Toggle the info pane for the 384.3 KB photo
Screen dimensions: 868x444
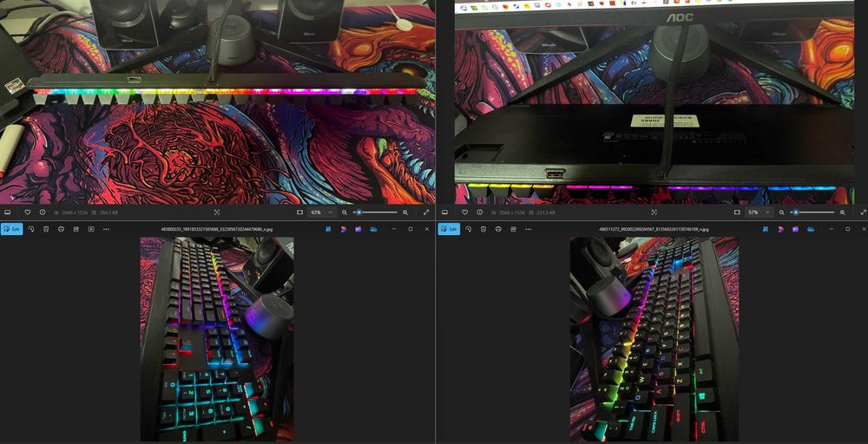click(x=42, y=212)
